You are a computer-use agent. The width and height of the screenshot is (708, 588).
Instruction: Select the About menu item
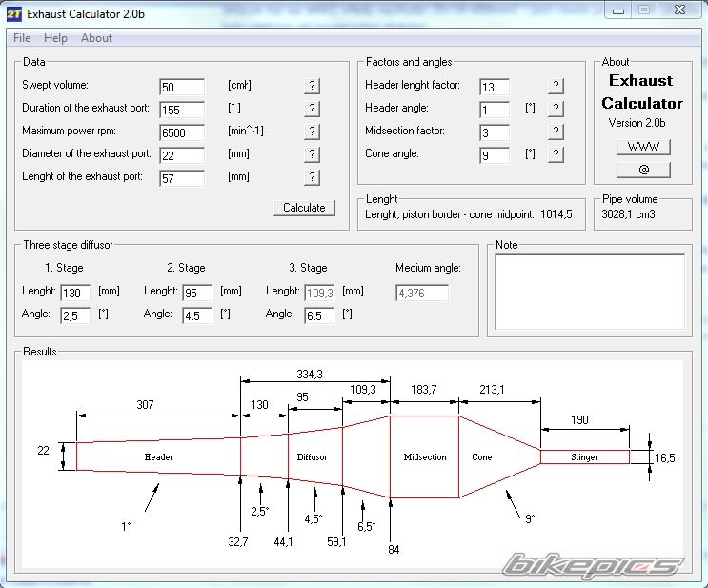point(96,38)
